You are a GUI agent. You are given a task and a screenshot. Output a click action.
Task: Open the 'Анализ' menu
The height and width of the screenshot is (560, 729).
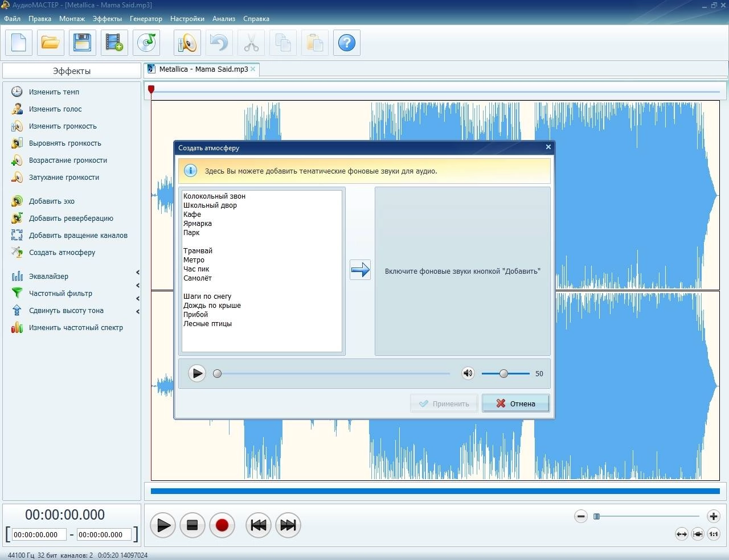tap(224, 19)
